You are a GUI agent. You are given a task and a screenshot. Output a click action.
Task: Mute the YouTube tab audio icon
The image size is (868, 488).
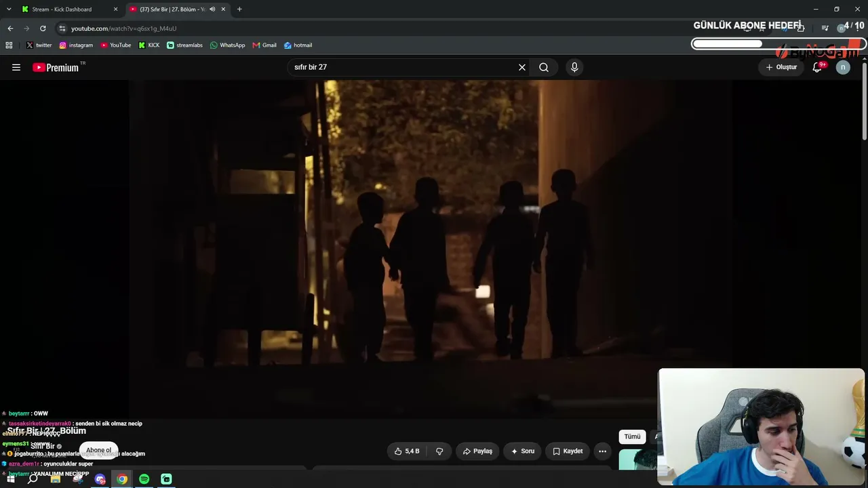pyautogui.click(x=212, y=9)
